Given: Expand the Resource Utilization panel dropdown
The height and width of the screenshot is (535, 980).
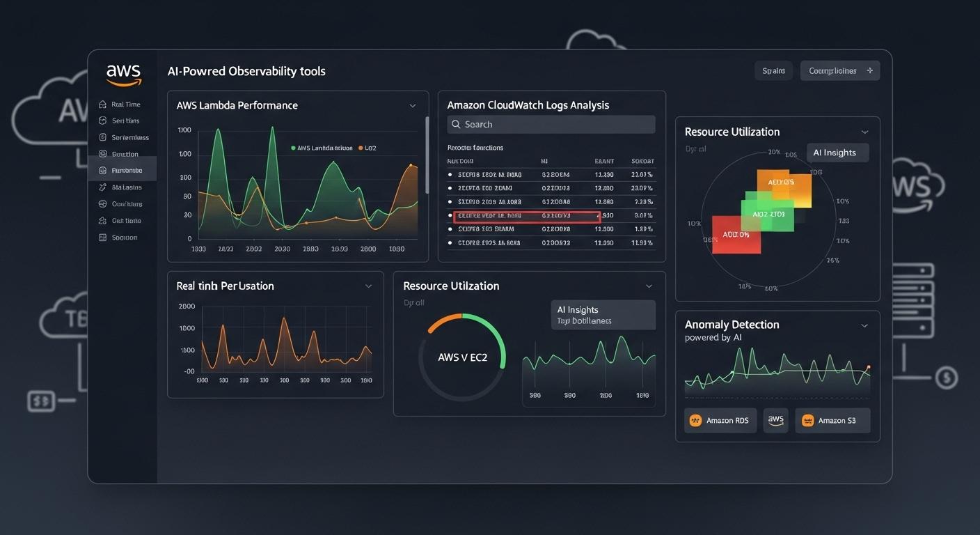Looking at the screenshot, I should coord(864,132).
